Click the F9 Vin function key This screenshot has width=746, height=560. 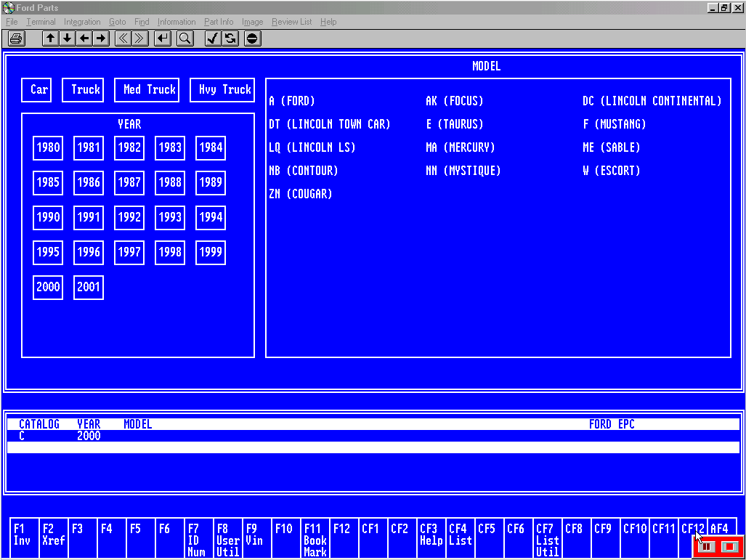click(256, 538)
